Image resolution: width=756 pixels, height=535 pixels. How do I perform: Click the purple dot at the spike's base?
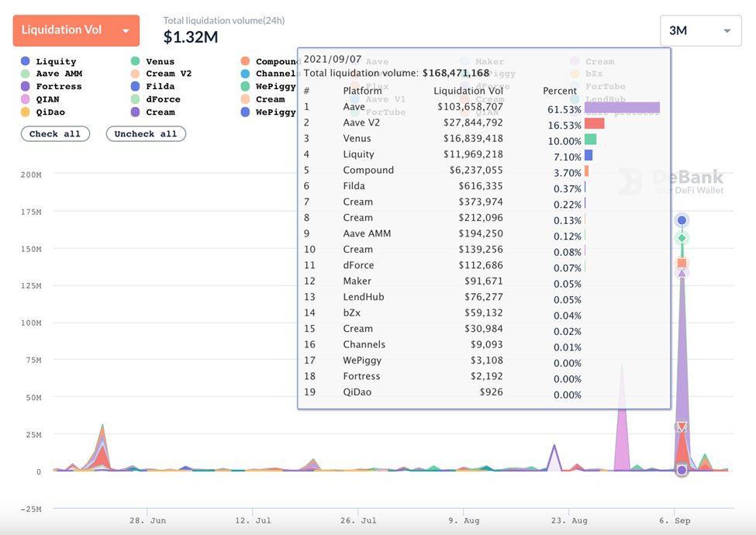[682, 470]
